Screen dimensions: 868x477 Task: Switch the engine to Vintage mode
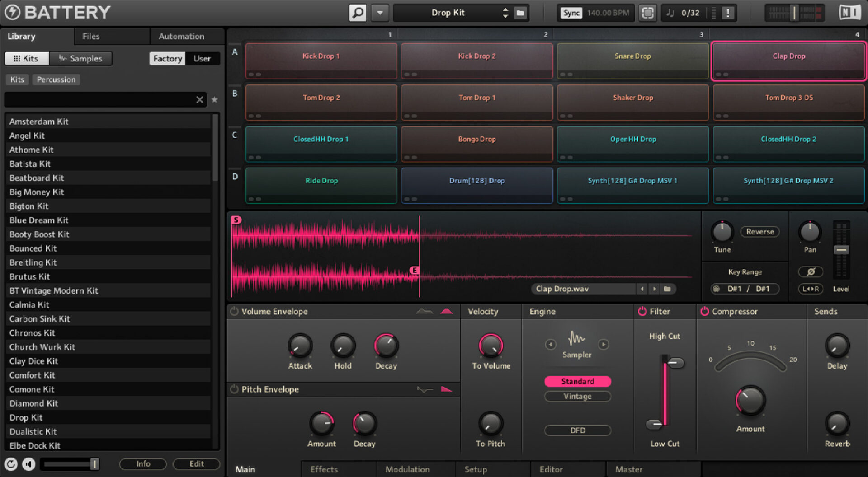point(577,396)
